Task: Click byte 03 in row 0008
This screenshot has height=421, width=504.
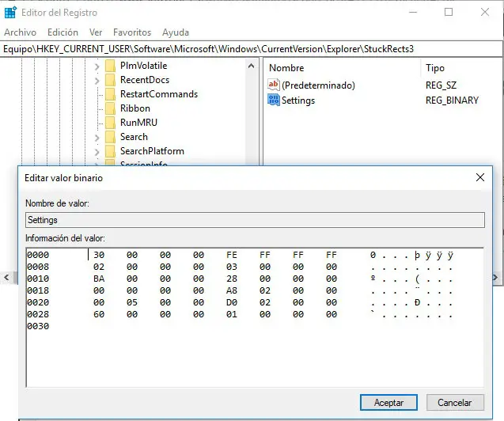Action: click(231, 267)
